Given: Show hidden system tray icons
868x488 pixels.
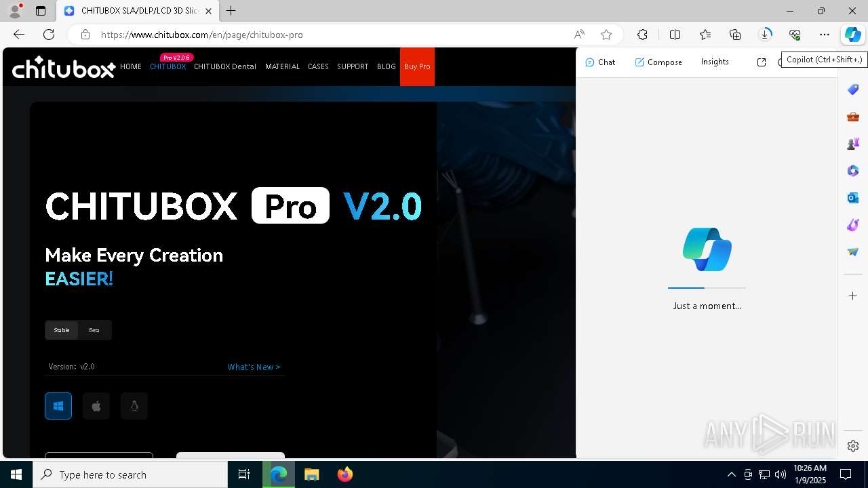Looking at the screenshot, I should tap(731, 474).
